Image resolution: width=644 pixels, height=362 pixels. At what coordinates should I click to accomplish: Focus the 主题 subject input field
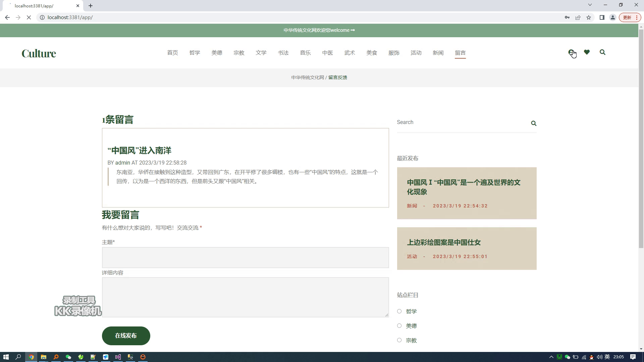pos(245,257)
